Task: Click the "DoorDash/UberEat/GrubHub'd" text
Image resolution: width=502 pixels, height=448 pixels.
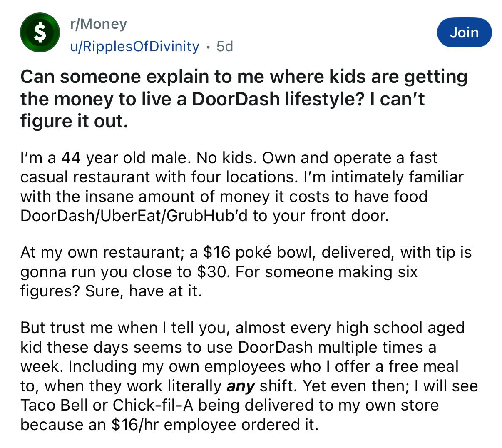Action: 134,216
